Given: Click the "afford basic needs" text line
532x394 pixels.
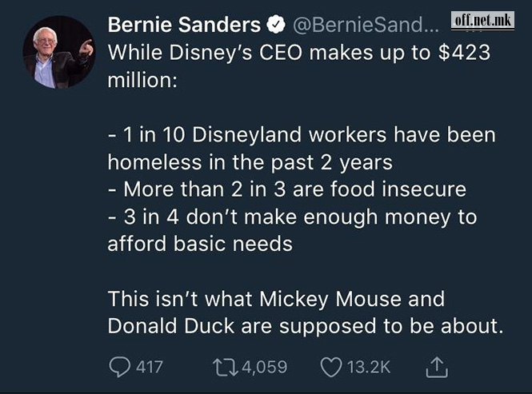Looking at the screenshot, I should tap(200, 243).
